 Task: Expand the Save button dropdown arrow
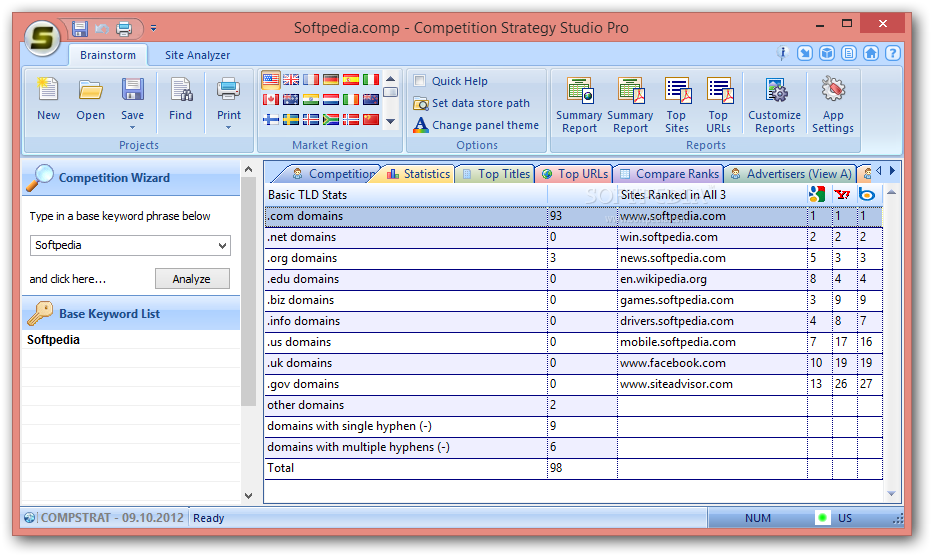(133, 127)
